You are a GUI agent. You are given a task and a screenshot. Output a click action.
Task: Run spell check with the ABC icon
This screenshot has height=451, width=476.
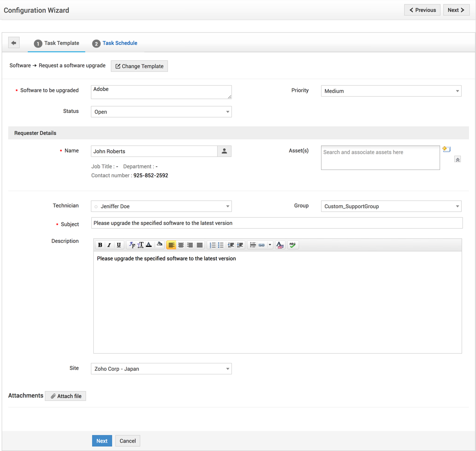pos(292,245)
